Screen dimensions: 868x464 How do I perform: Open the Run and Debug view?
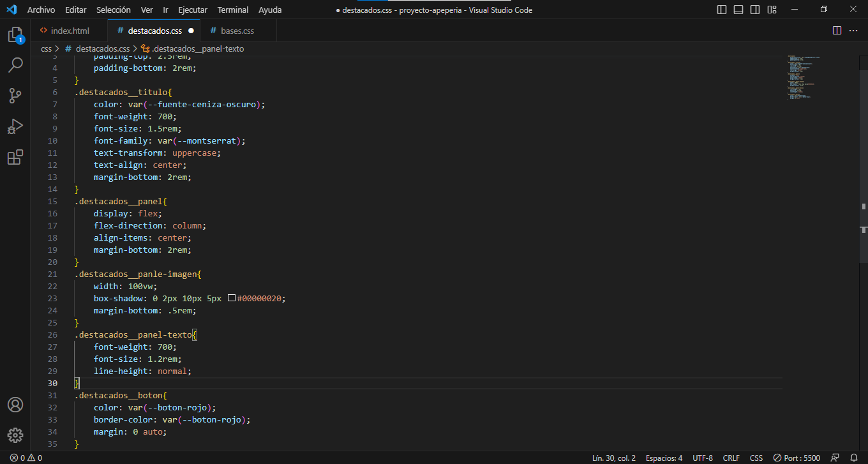[15, 126]
